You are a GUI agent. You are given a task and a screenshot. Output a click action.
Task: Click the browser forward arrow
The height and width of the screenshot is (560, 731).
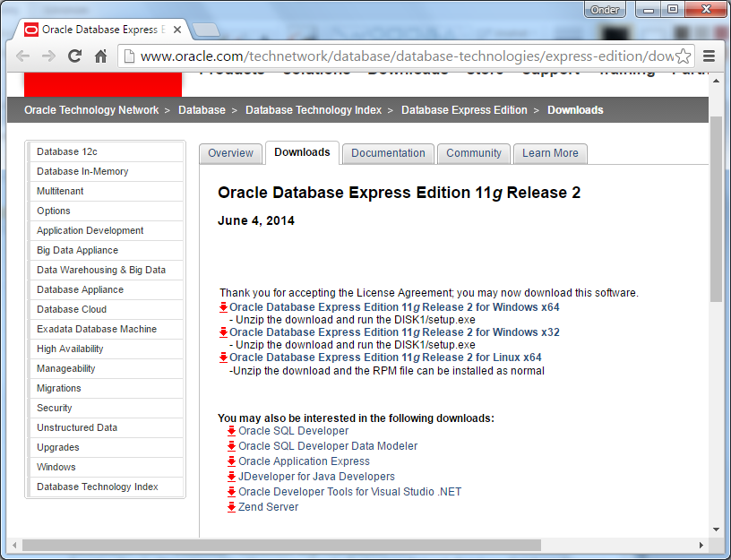(48, 56)
